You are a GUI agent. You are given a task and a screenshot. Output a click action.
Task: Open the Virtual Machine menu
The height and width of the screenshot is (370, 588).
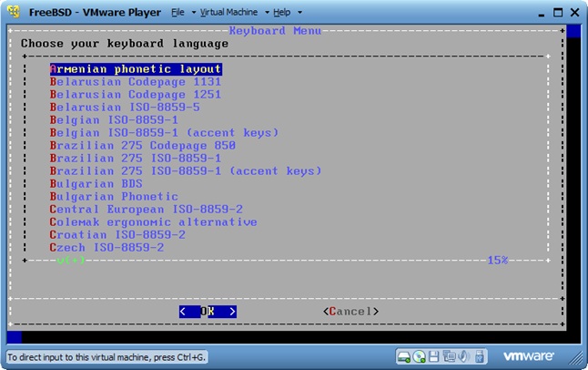(x=230, y=14)
